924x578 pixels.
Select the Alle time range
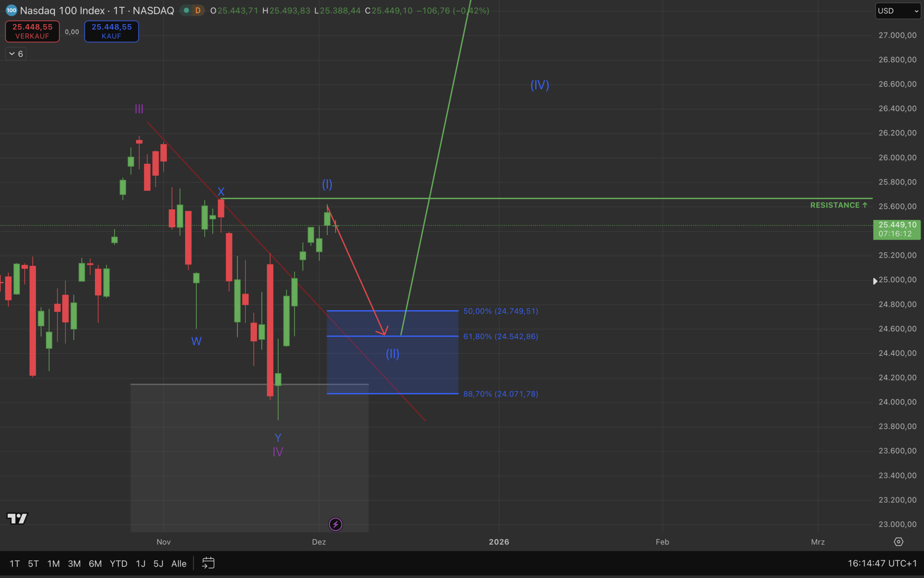[179, 564]
